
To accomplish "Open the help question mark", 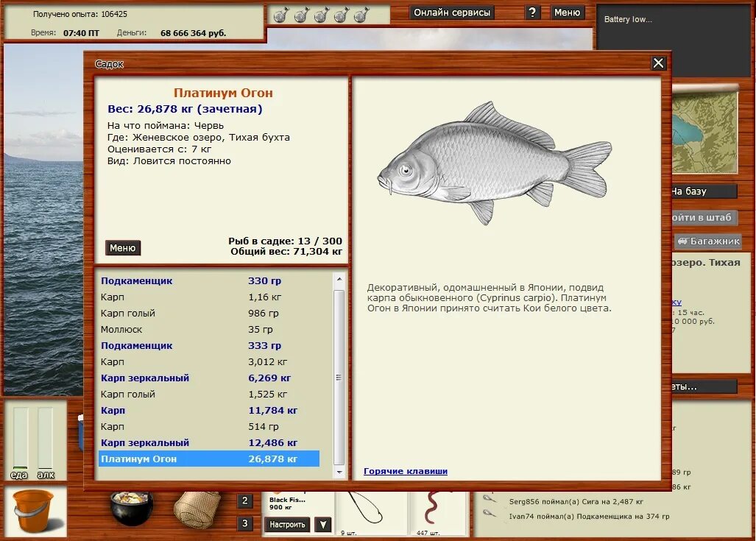I will click(531, 13).
